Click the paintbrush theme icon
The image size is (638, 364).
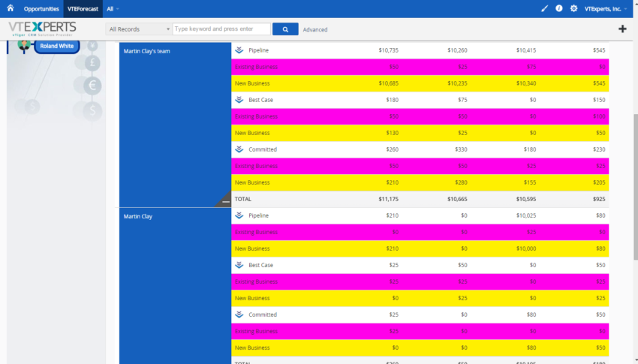coord(544,8)
